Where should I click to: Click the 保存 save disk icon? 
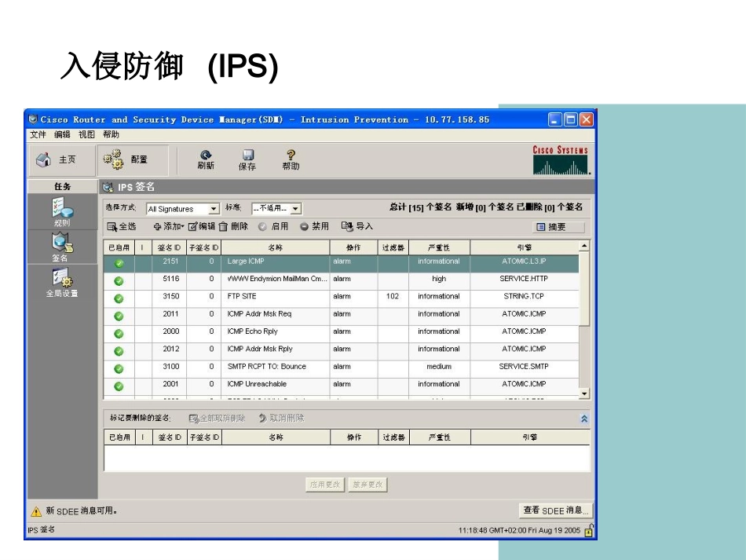(x=248, y=155)
